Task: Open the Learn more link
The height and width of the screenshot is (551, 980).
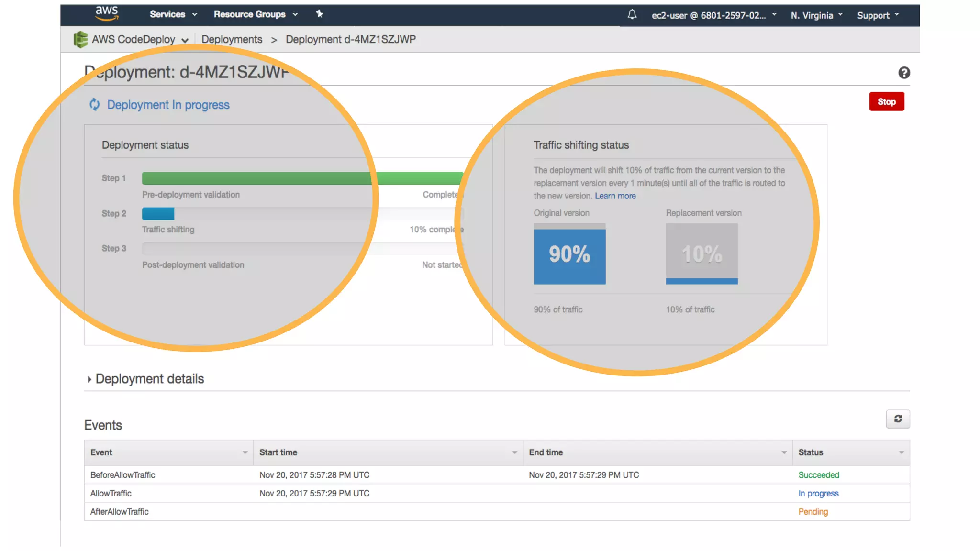Action: (615, 196)
